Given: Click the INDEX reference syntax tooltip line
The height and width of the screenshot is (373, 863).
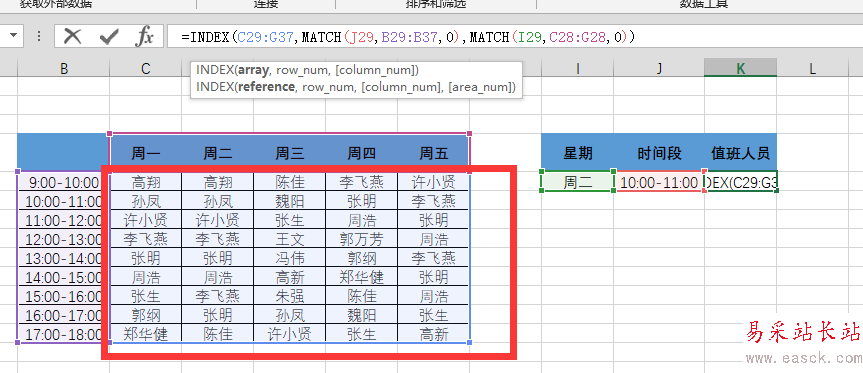Looking at the screenshot, I should click(x=356, y=87).
